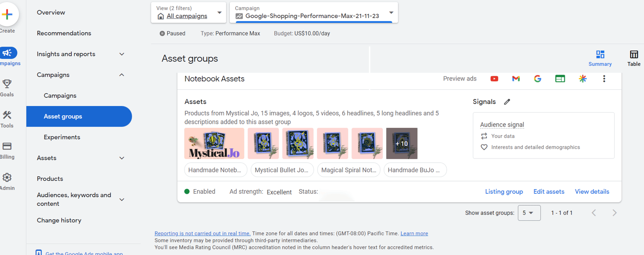Go to previous page of asset groups

click(594, 213)
